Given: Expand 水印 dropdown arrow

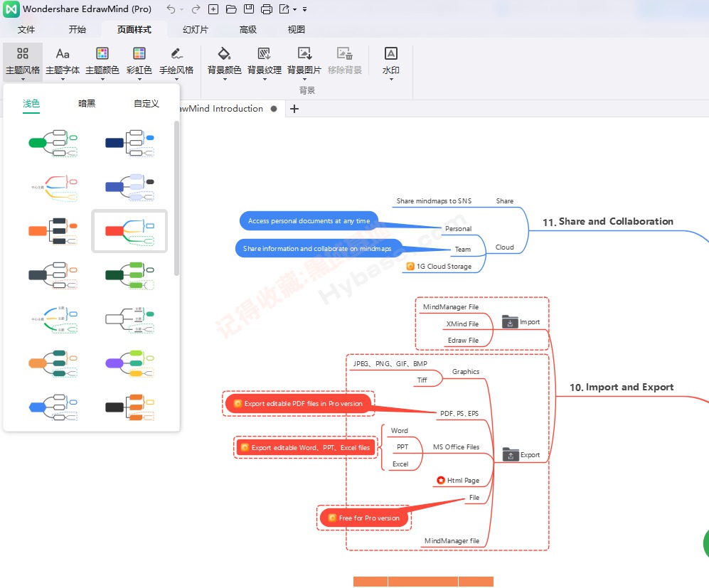Looking at the screenshot, I should tap(390, 80).
